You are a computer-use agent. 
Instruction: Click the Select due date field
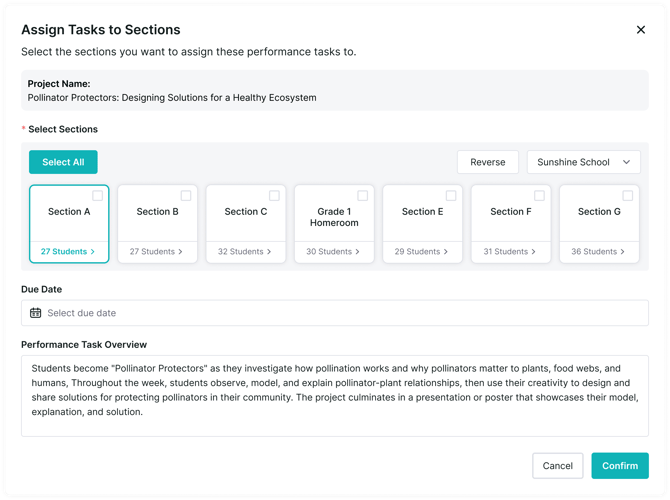point(340,313)
